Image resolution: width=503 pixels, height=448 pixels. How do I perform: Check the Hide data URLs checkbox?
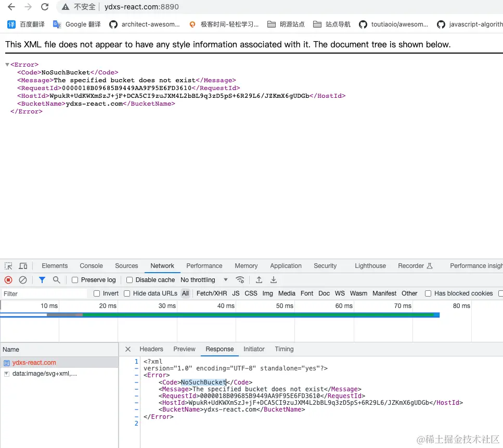coord(127,293)
